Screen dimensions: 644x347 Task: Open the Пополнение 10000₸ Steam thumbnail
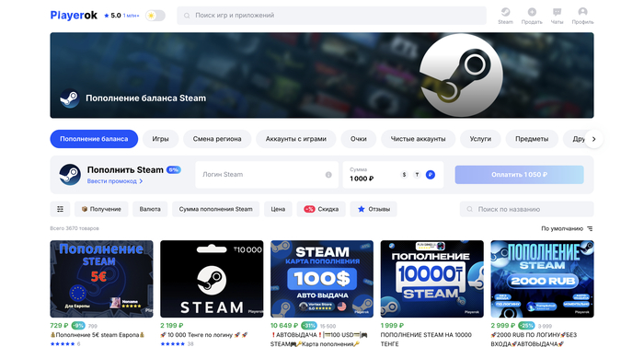tap(432, 279)
